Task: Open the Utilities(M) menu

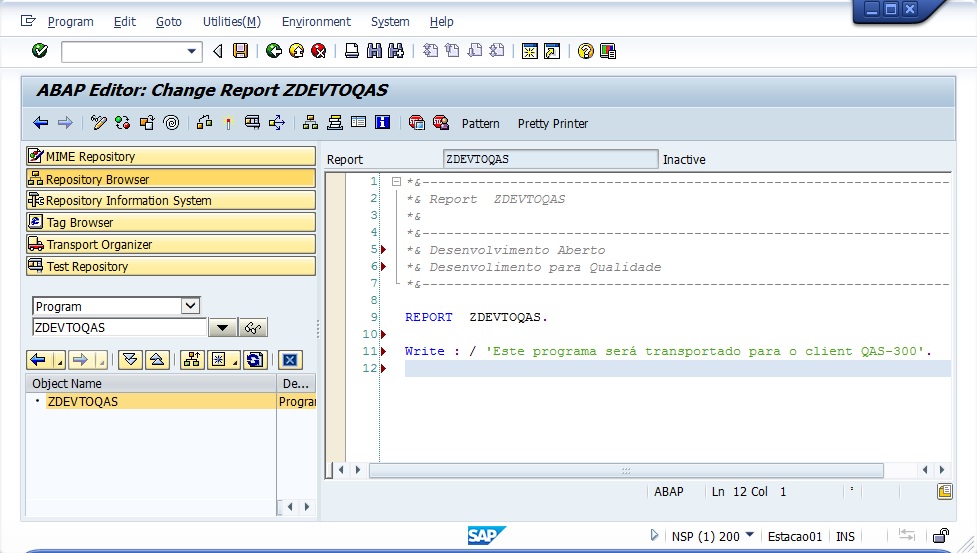Action: 231,21
